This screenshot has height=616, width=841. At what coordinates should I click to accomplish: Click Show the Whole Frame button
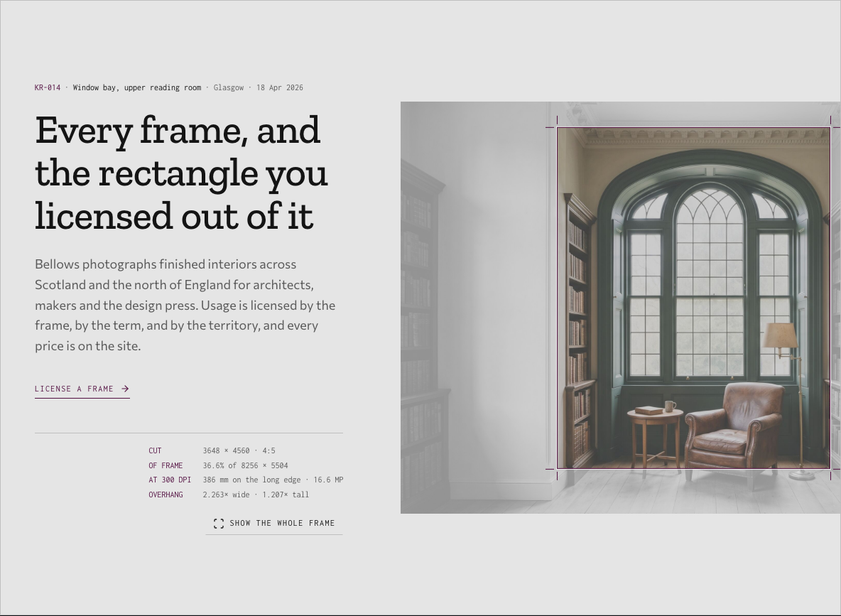point(274,523)
